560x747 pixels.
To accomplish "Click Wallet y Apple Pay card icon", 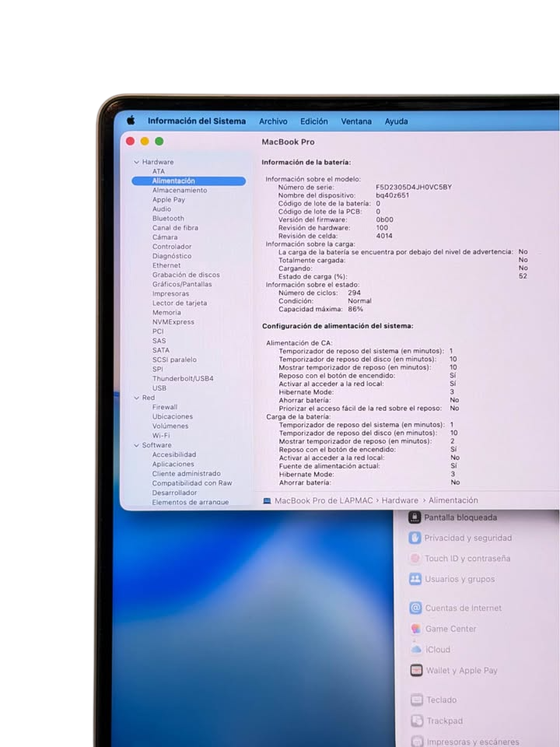I will [x=416, y=670].
